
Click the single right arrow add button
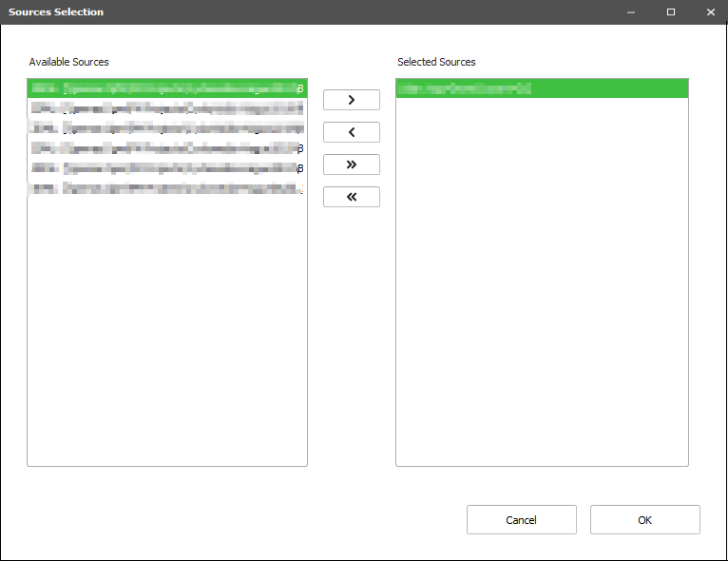(351, 100)
